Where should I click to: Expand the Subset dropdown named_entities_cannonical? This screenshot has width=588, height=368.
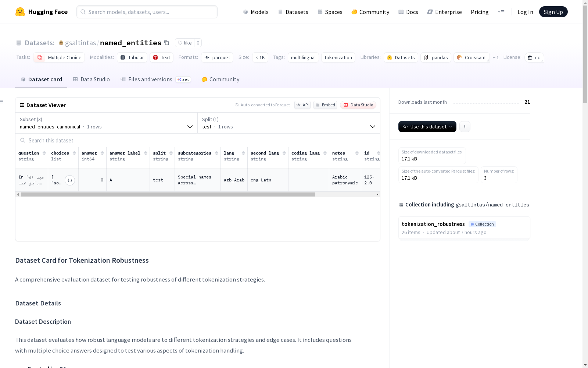(x=107, y=123)
